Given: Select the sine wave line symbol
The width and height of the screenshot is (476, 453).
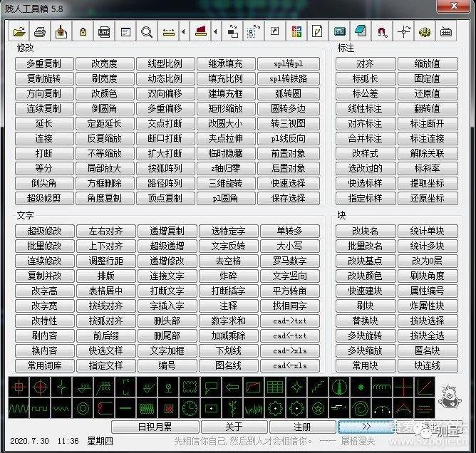Looking at the screenshot, I should 19,408.
